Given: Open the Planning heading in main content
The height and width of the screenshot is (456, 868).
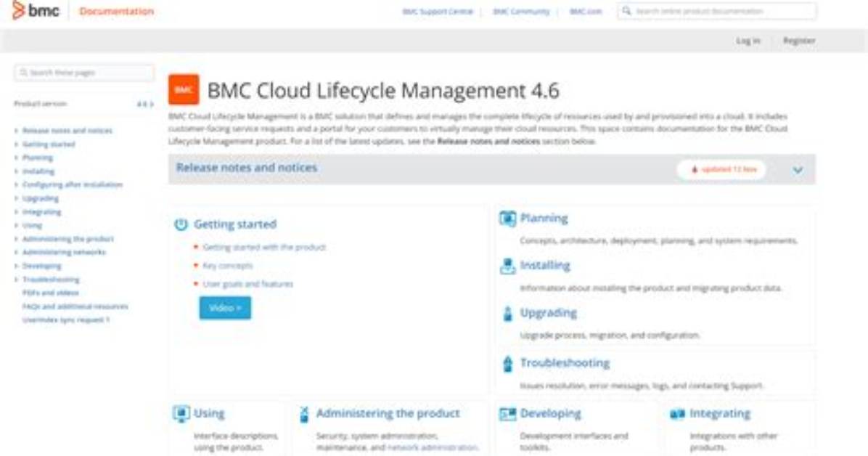Looking at the screenshot, I should (x=544, y=219).
